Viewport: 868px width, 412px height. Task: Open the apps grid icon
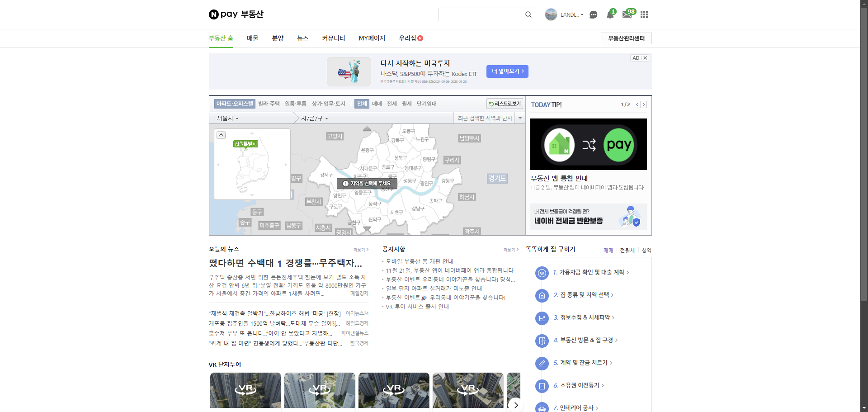644,14
